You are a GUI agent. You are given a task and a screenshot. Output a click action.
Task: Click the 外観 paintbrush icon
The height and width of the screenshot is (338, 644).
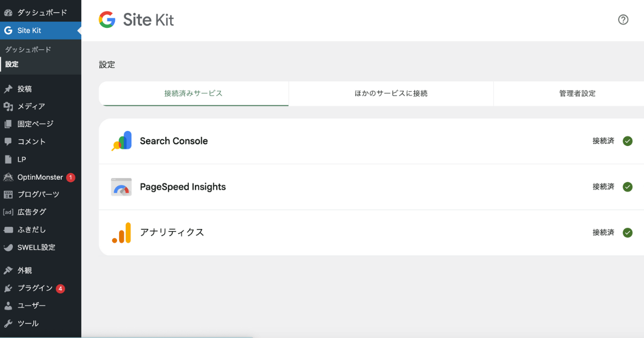click(8, 270)
